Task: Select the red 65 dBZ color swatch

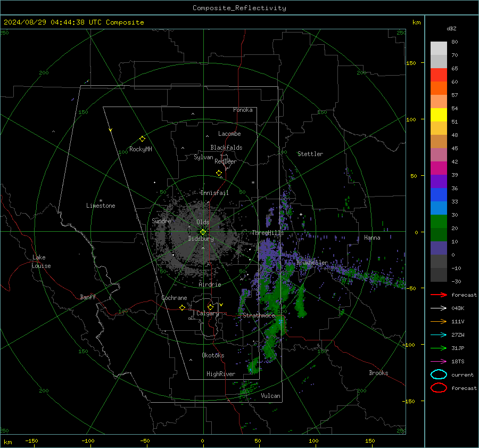Action: tap(439, 75)
